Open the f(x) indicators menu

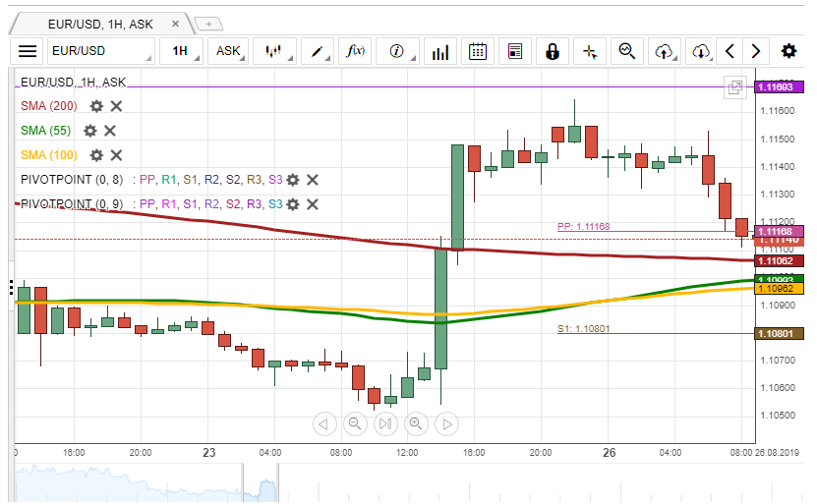356,51
